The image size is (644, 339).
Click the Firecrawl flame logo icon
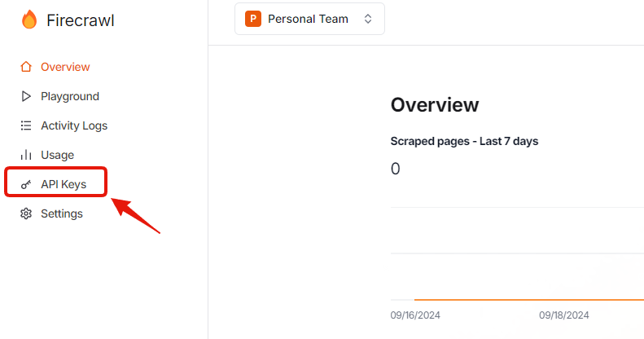click(29, 20)
